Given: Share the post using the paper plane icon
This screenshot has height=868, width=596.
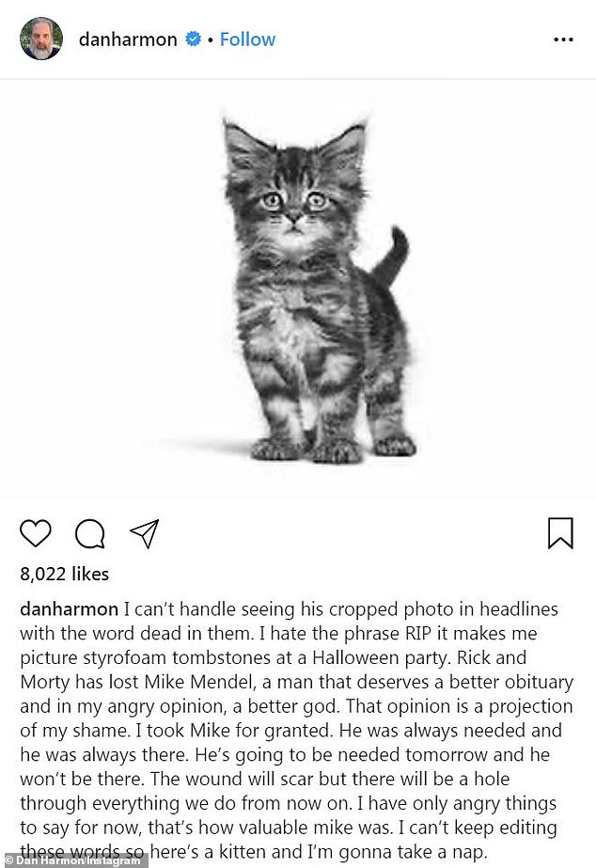Looking at the screenshot, I should point(144,533).
